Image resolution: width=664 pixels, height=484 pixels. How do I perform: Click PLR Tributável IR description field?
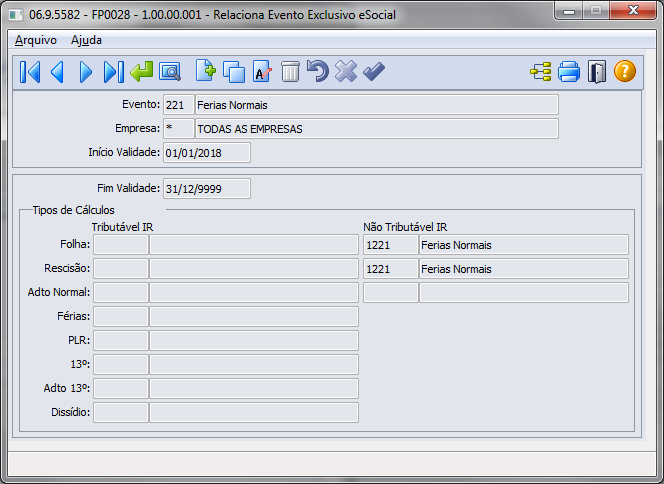pos(254,340)
